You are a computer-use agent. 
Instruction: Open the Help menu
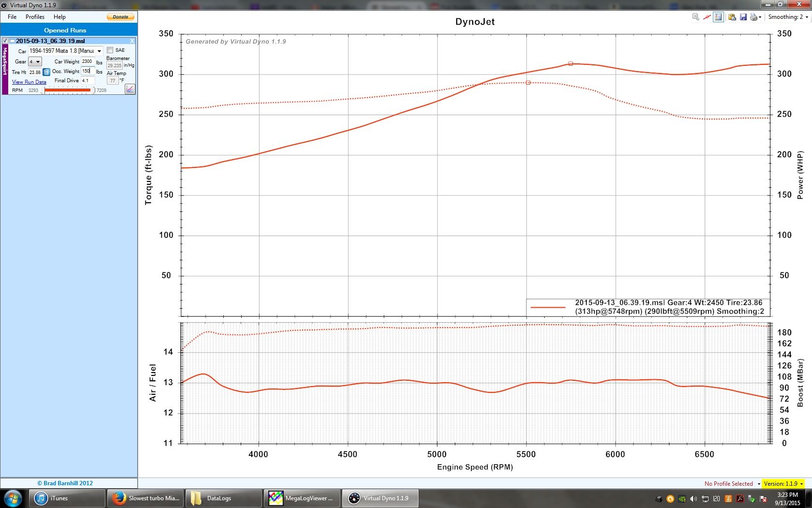(59, 17)
